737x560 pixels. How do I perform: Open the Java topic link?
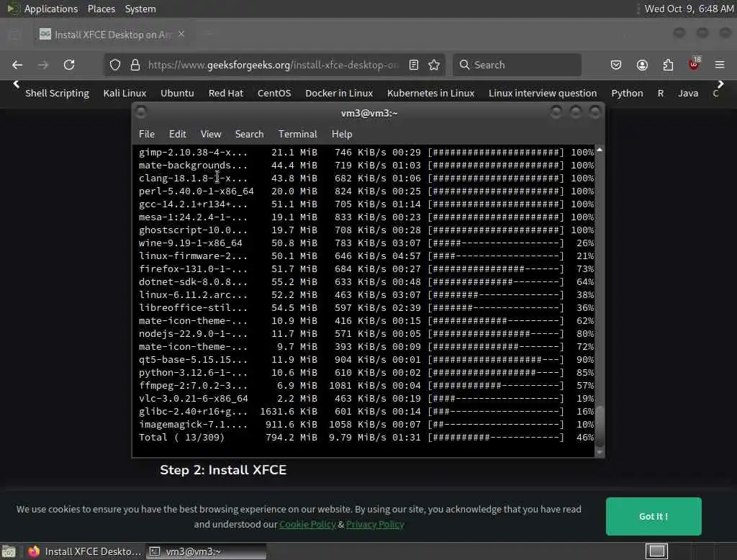click(687, 93)
